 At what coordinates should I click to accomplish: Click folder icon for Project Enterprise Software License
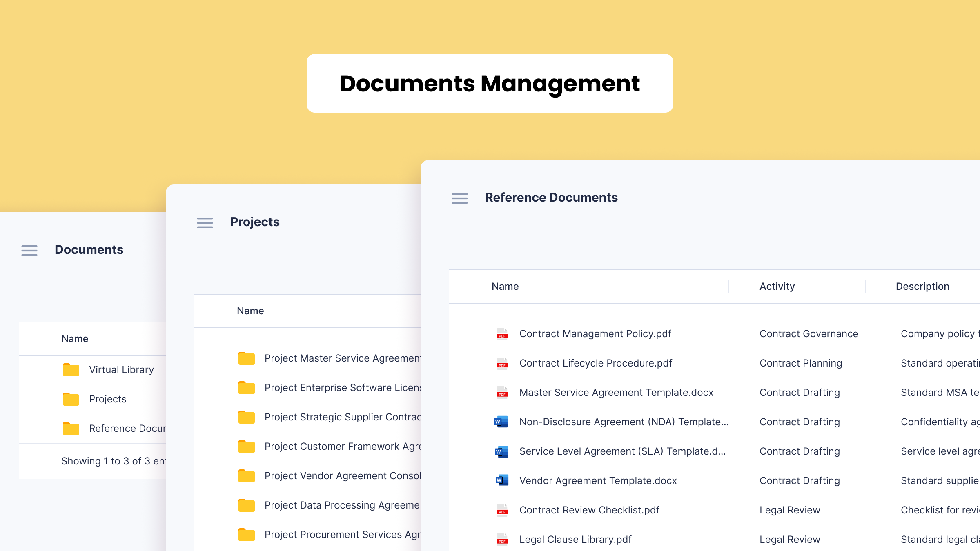point(247,387)
